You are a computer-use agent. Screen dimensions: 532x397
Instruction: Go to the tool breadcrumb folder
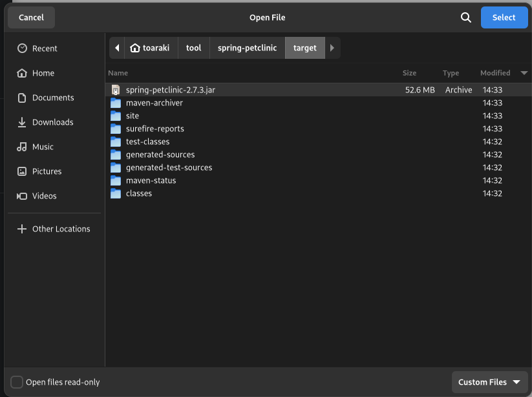(194, 48)
